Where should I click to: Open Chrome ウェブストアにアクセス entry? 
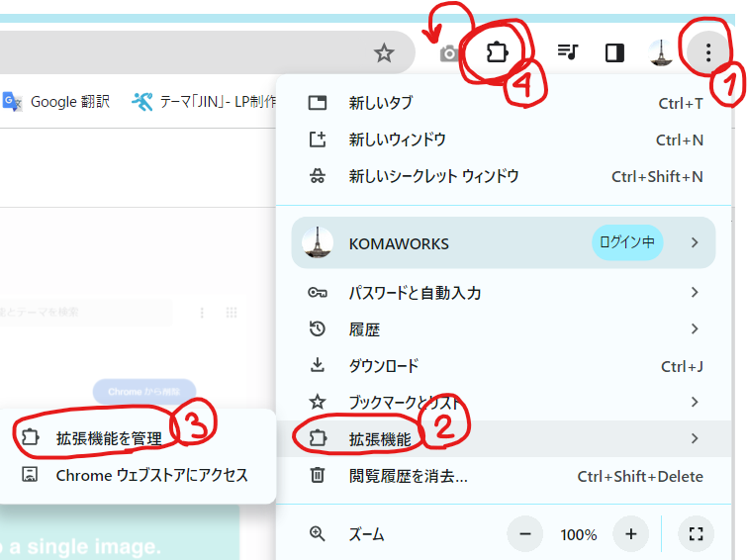pyautogui.click(x=151, y=475)
